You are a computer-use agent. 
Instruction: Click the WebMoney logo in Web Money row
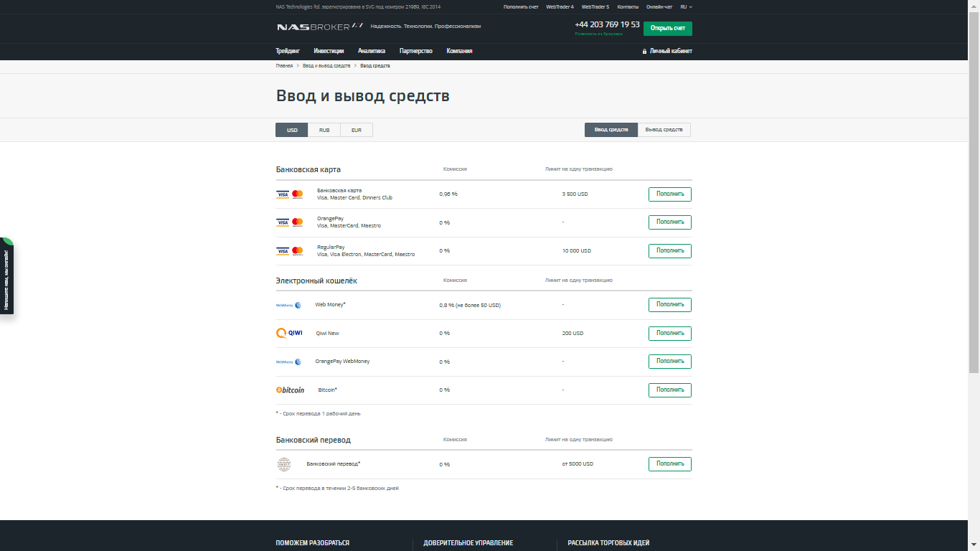click(x=288, y=305)
